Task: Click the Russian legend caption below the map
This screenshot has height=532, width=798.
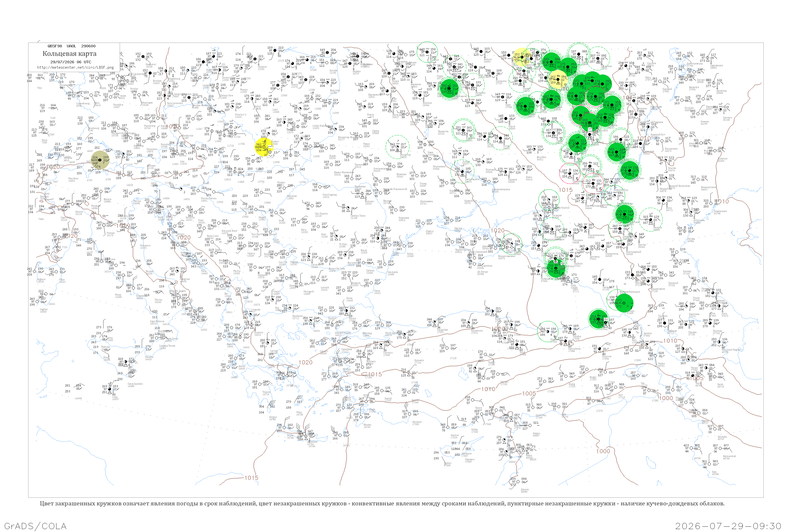Action: [x=382, y=504]
